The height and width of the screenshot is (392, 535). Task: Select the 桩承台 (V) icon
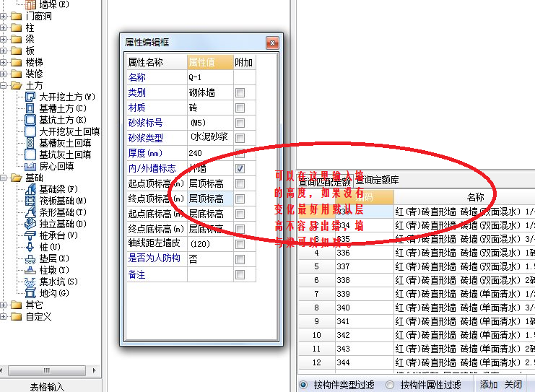pos(30,235)
